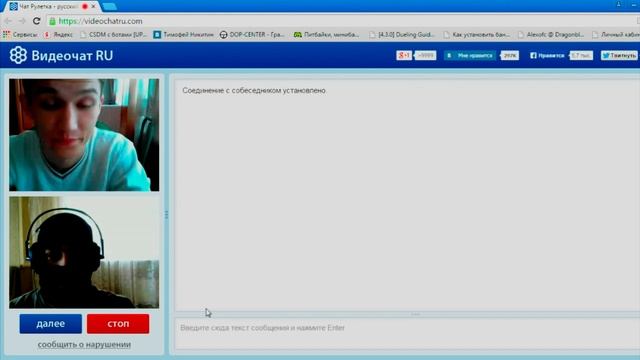Click the browser forward arrow
The image size is (640, 360).
[x=22, y=21]
